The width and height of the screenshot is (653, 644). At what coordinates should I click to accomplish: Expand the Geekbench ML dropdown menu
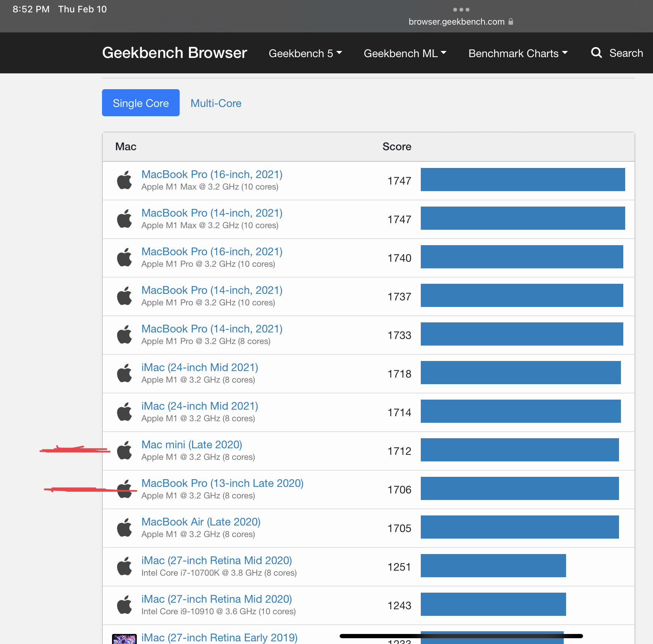click(405, 53)
